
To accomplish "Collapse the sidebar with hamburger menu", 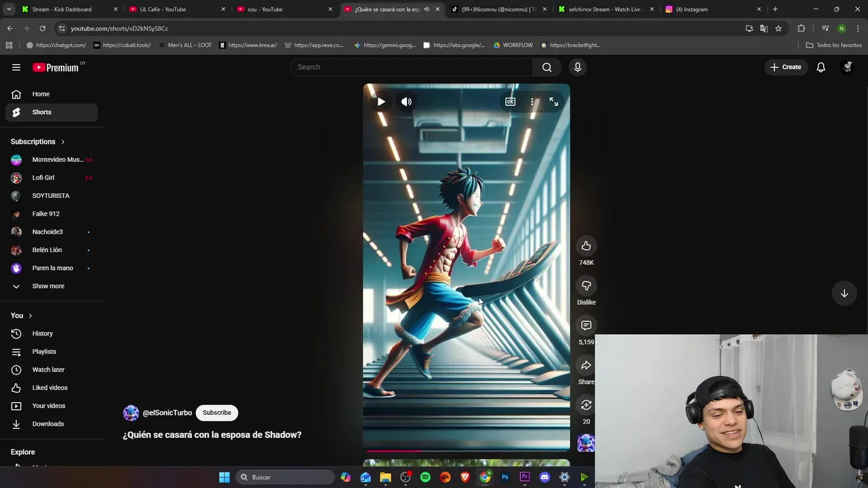I will tap(16, 67).
